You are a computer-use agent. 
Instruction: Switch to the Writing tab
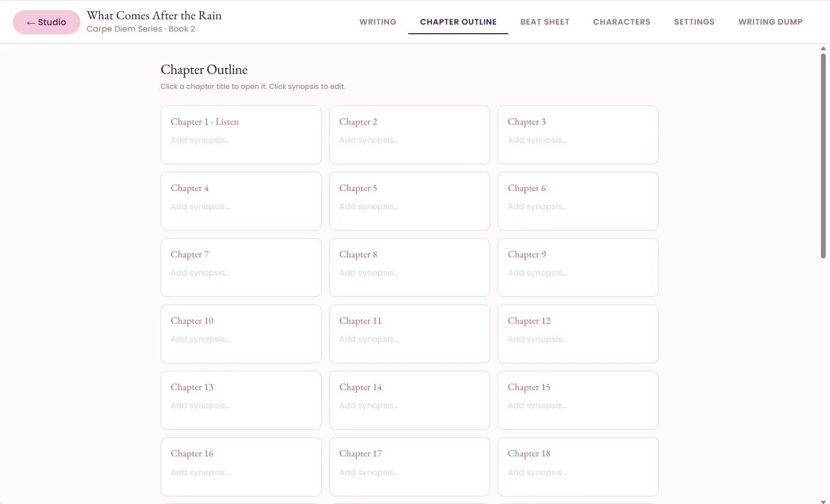coord(378,22)
